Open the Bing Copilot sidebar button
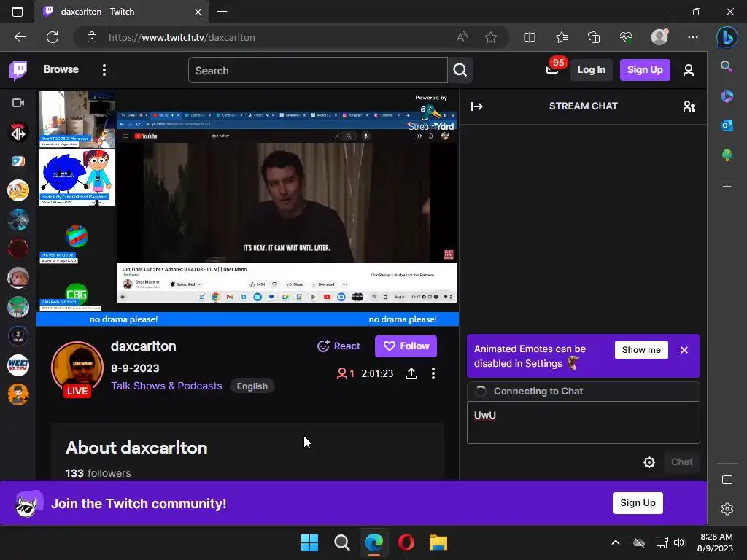The height and width of the screenshot is (560, 747). coord(727,37)
